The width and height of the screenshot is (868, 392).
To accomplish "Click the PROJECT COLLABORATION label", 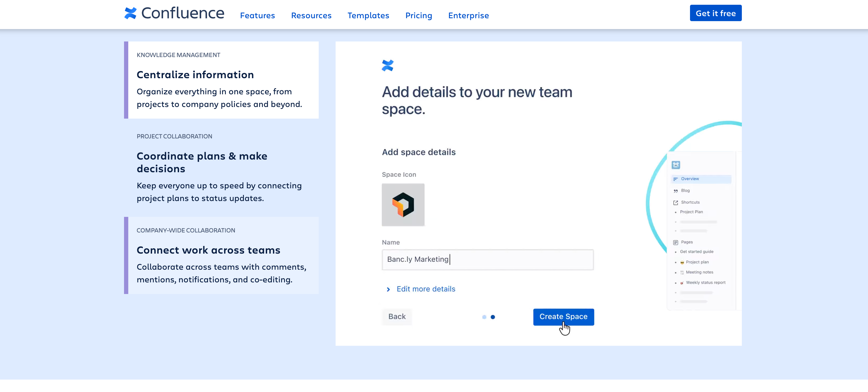I will (x=174, y=136).
